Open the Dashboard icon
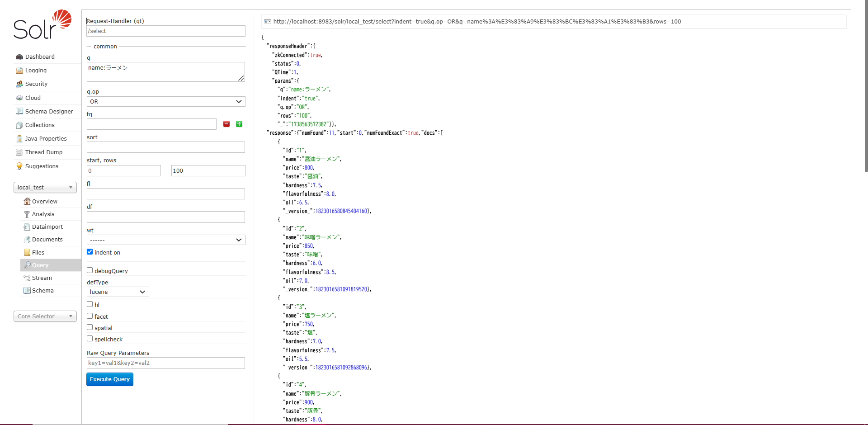 pyautogui.click(x=19, y=57)
